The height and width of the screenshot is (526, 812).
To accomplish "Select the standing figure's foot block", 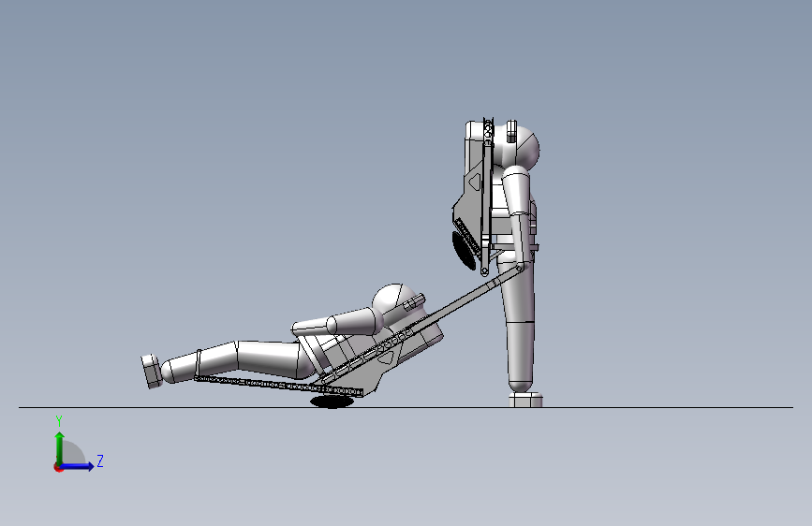I will point(525,399).
